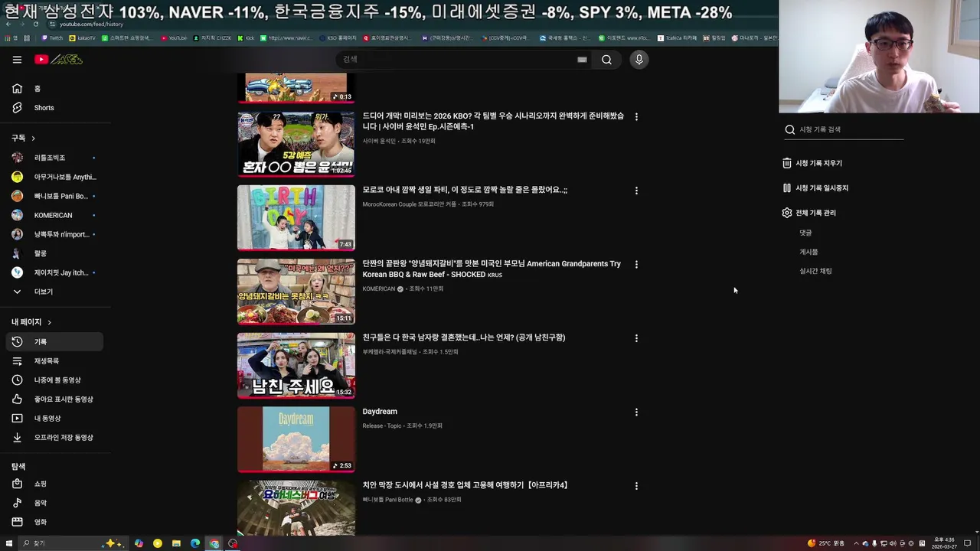The width and height of the screenshot is (980, 551).
Task: Start voice search with the microphone icon
Action: click(639, 60)
